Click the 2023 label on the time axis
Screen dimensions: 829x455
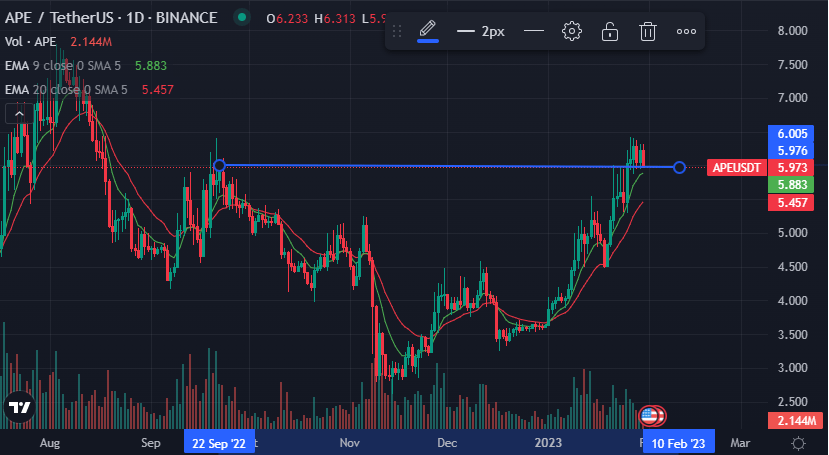click(x=548, y=443)
